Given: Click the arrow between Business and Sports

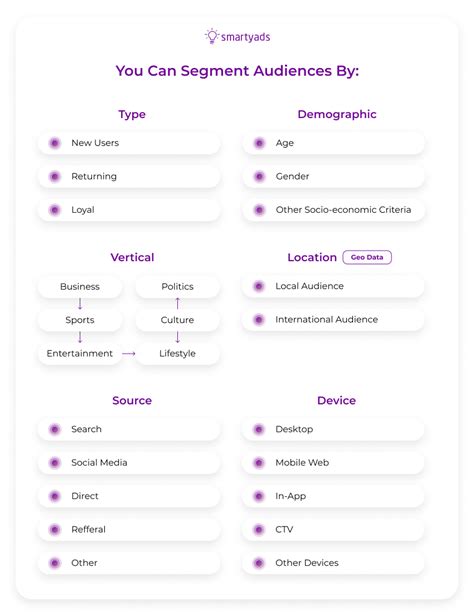Looking at the screenshot, I should 80,303.
